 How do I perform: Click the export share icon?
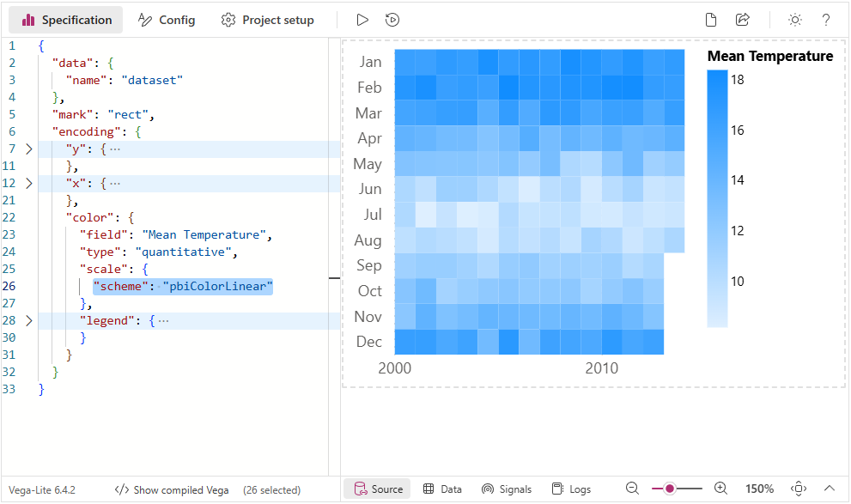[742, 20]
